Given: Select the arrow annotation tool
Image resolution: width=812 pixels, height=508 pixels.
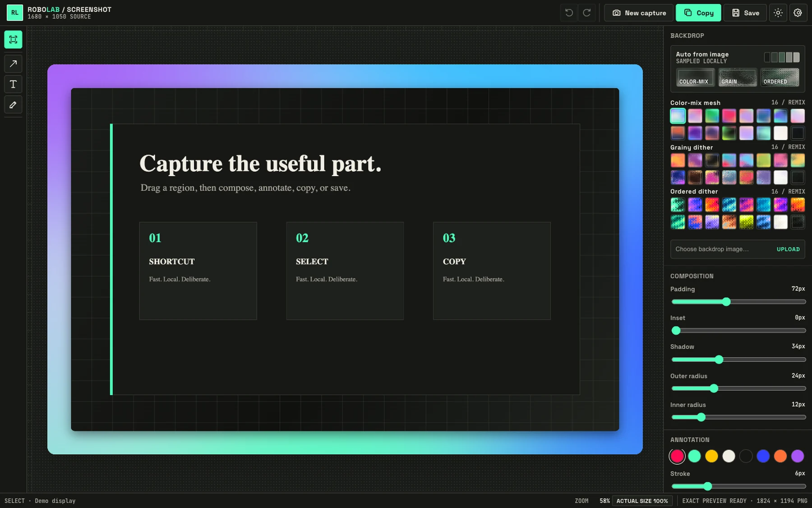Looking at the screenshot, I should pos(13,64).
